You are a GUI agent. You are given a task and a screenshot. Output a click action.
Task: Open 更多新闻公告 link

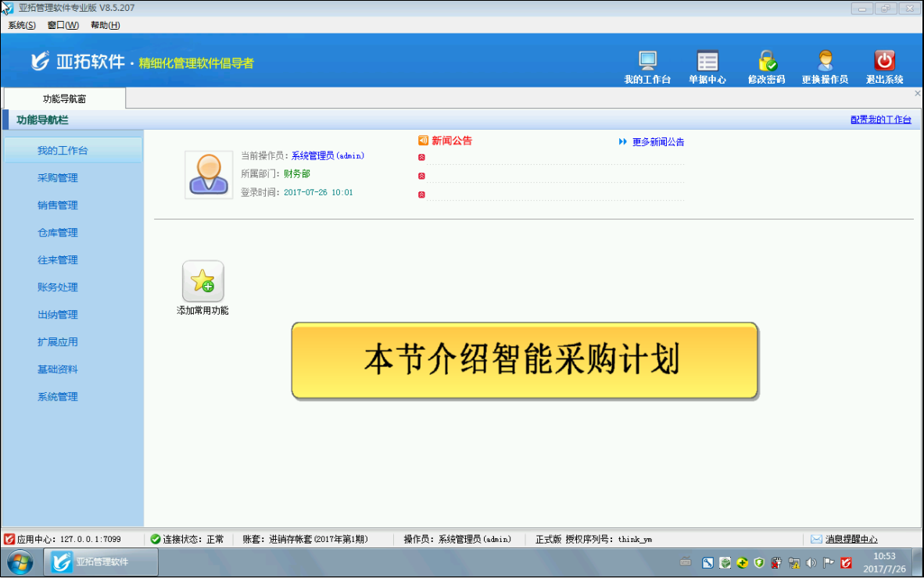click(657, 142)
